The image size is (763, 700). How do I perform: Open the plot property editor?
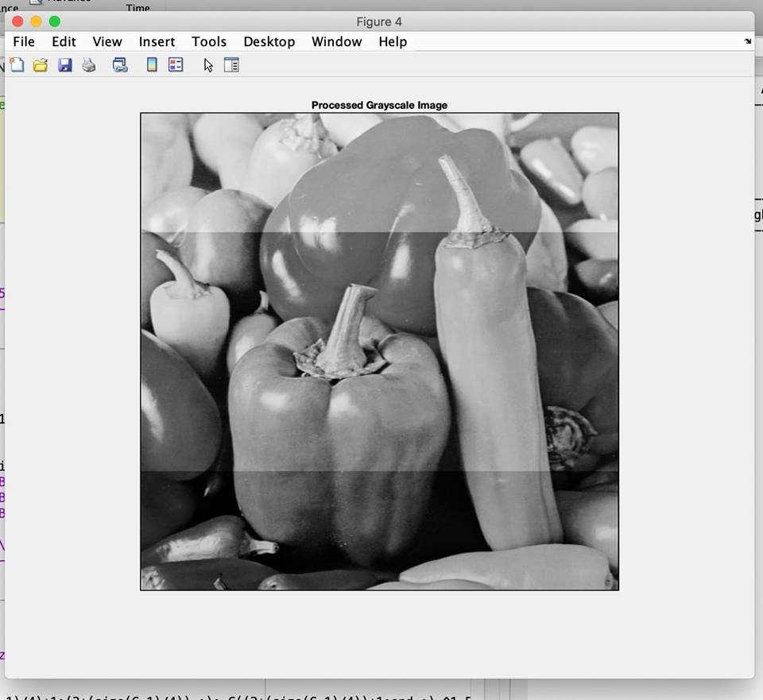(231, 64)
